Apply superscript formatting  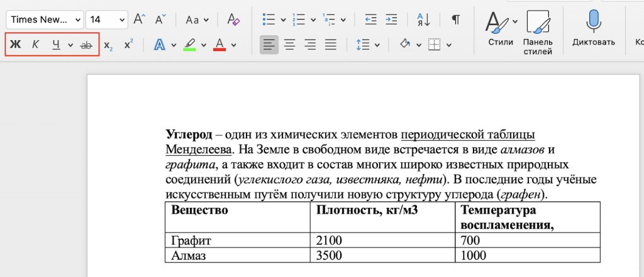click(x=128, y=45)
